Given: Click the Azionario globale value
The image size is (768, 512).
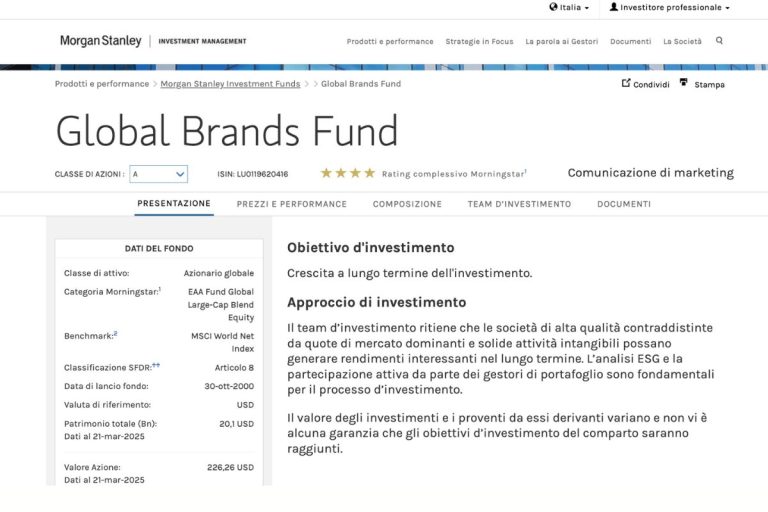Looking at the screenshot, I should pos(219,273).
